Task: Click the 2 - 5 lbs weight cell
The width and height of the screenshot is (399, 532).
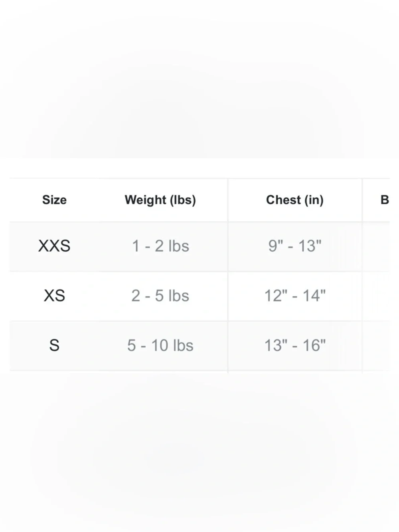Action: point(160,296)
